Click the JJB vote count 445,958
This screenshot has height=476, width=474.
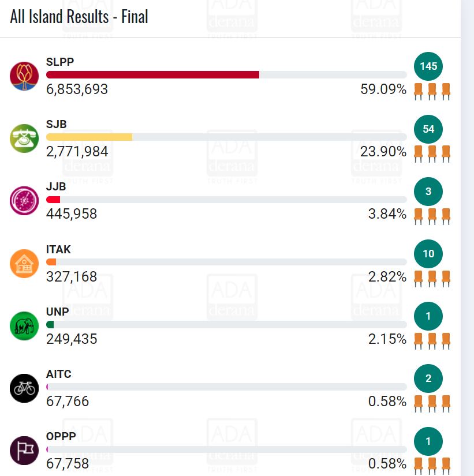(72, 214)
